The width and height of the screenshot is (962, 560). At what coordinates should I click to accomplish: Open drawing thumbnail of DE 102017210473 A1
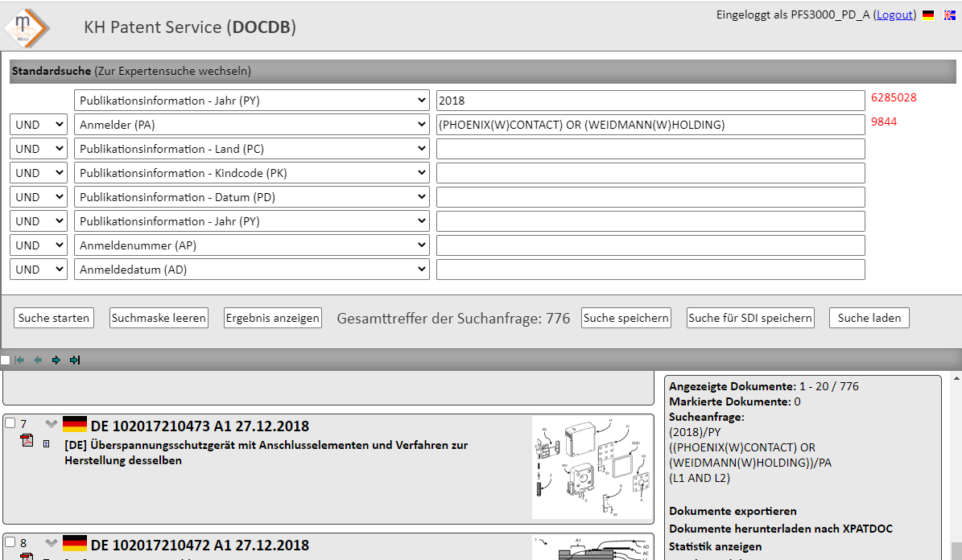[x=592, y=467]
